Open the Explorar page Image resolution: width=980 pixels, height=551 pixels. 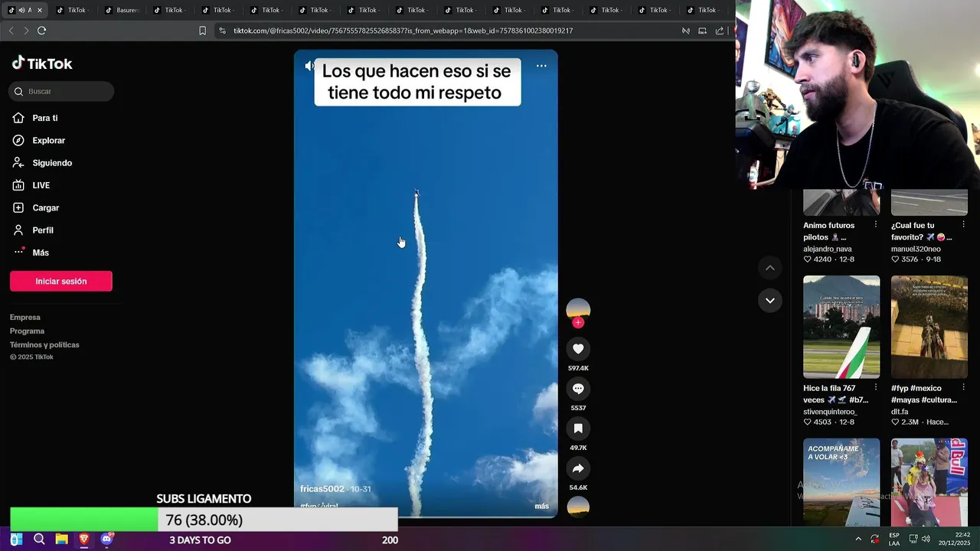pos(48,141)
